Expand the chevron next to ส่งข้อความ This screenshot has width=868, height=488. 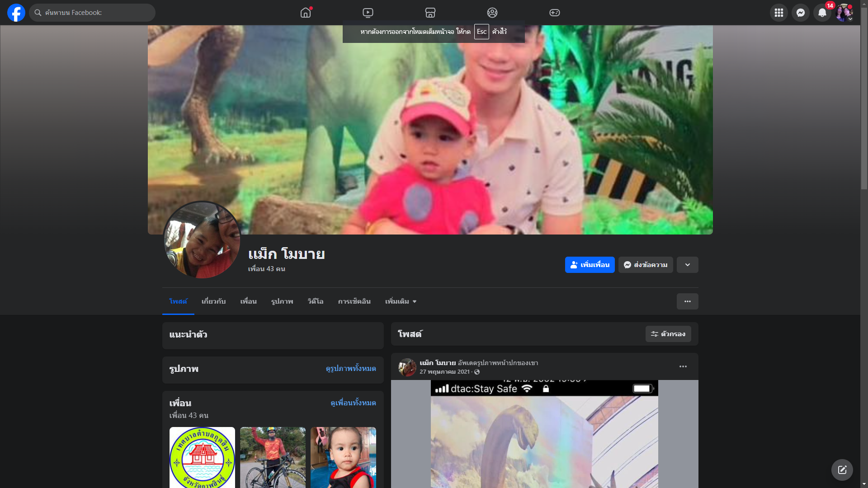point(687,265)
